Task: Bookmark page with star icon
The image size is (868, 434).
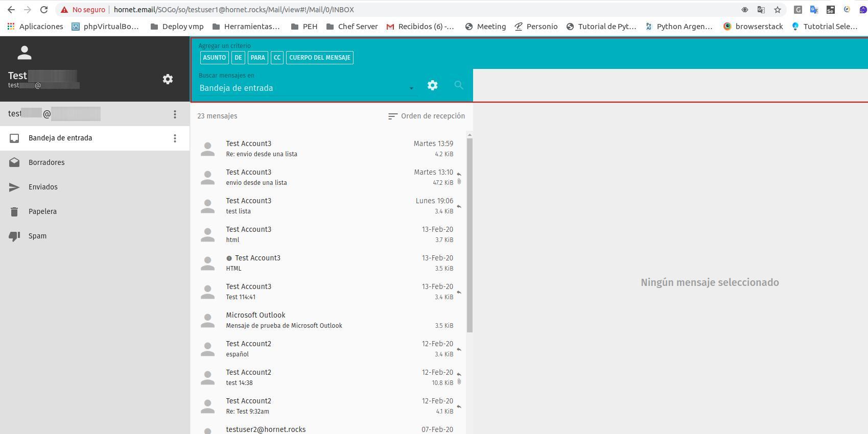Action: [x=777, y=10]
